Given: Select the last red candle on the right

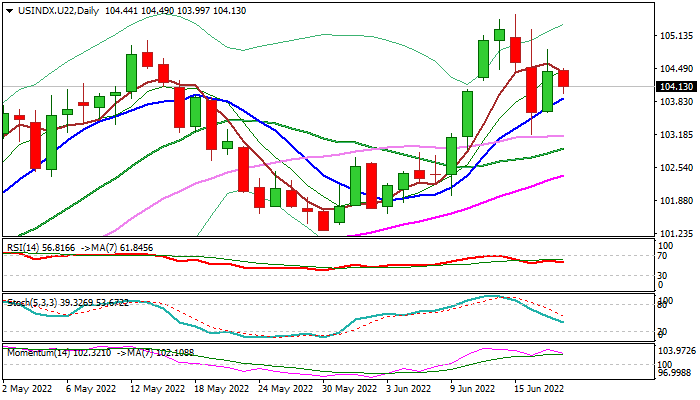Looking at the screenshot, I should tap(564, 78).
